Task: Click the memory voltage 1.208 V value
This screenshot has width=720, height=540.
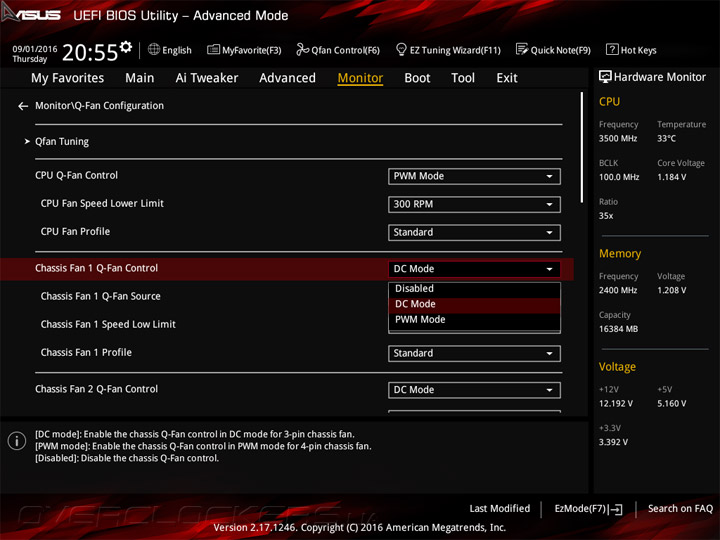Action: tap(671, 291)
